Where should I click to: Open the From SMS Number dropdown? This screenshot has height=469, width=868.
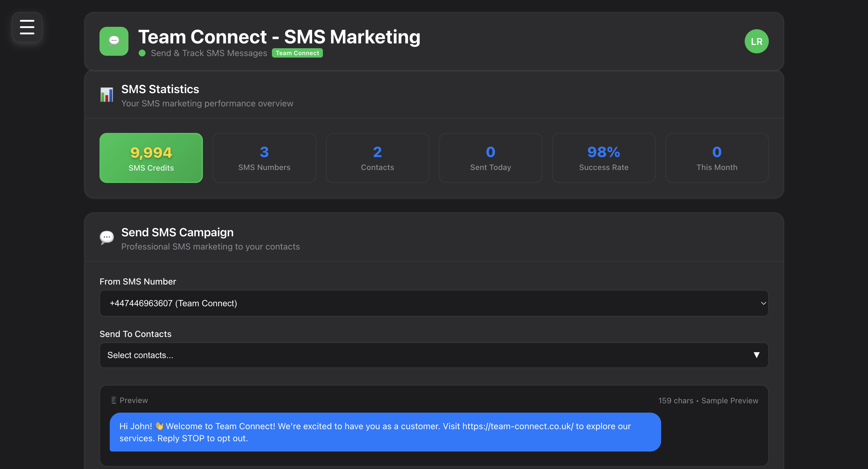tap(434, 303)
